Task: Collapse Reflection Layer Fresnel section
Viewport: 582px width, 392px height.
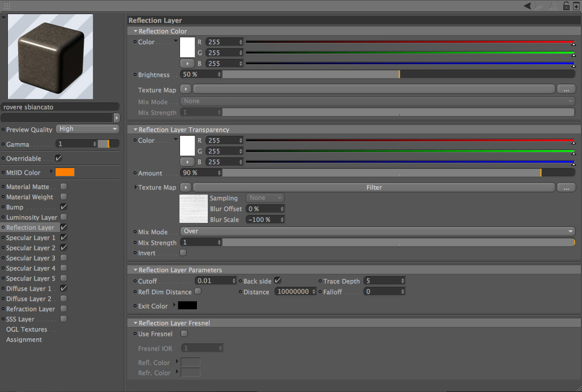Action: [135, 323]
